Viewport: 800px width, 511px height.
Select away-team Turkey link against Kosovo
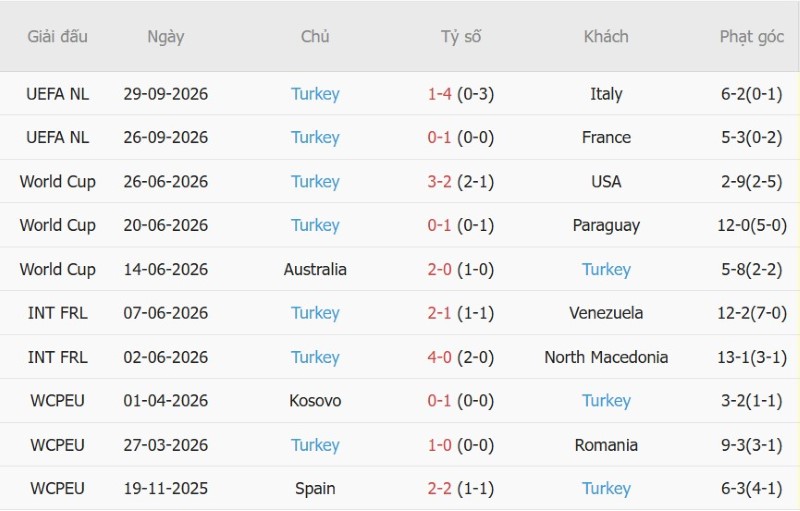(x=606, y=400)
